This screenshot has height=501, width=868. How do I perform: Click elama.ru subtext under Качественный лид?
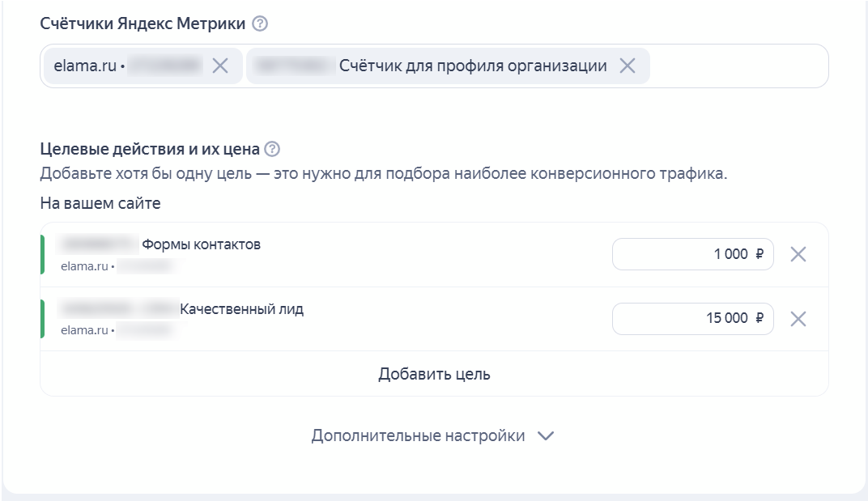point(84,330)
